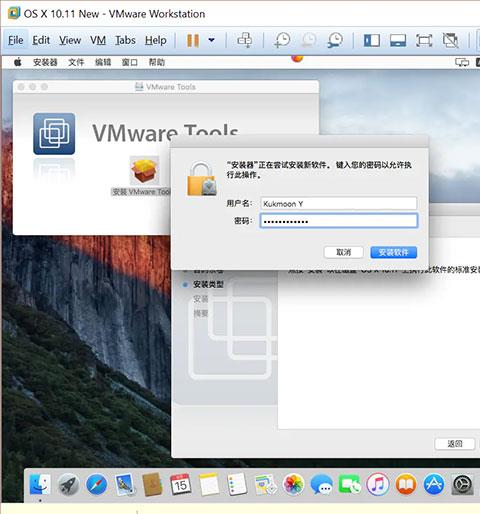Open Contacts from the Dock
480x514 pixels.
pyautogui.click(x=153, y=484)
